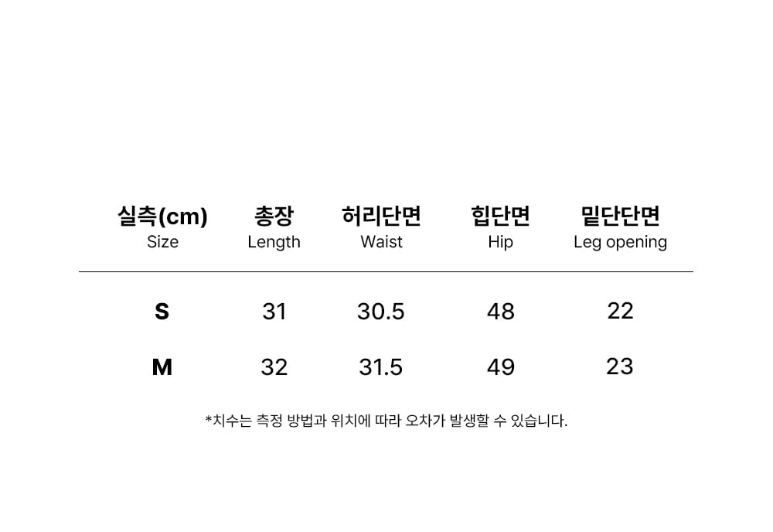Click the 실측(cm) Size header
773x532 pixels.
click(162, 228)
